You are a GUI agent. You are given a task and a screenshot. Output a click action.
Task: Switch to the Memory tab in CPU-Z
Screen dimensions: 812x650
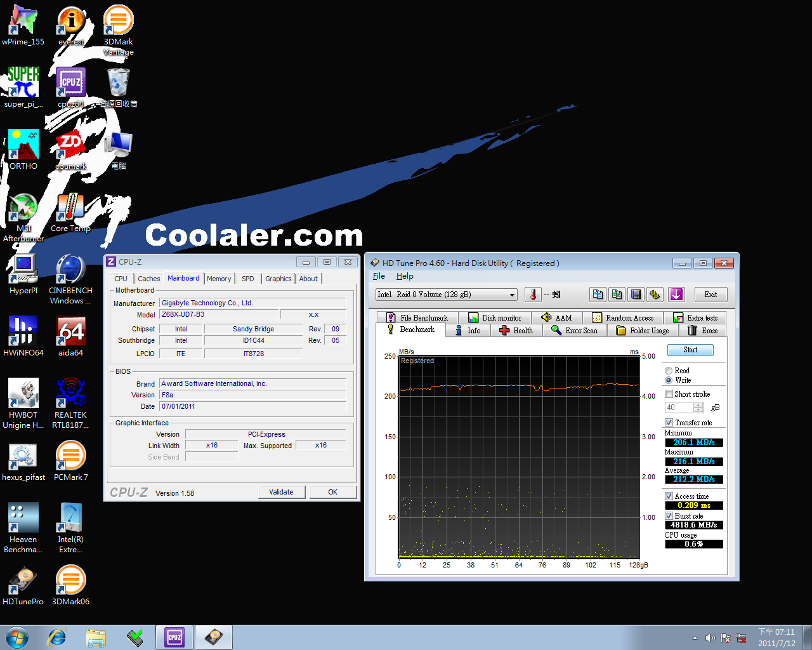point(219,279)
